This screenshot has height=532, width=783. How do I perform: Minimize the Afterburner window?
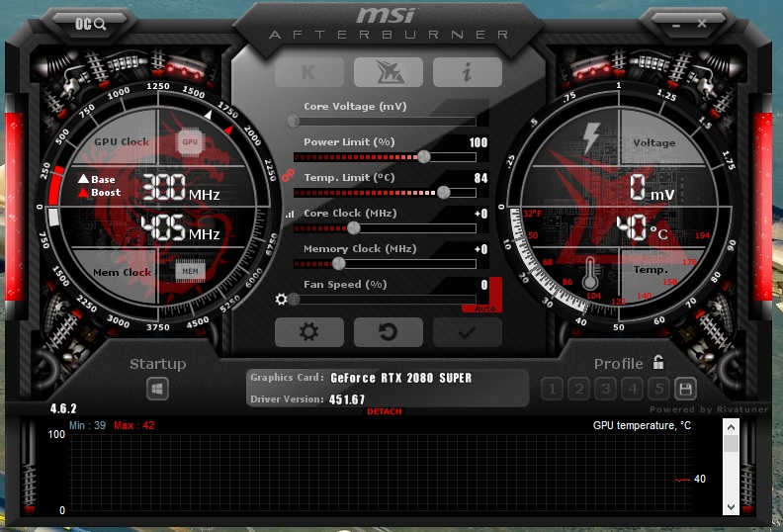676,25
